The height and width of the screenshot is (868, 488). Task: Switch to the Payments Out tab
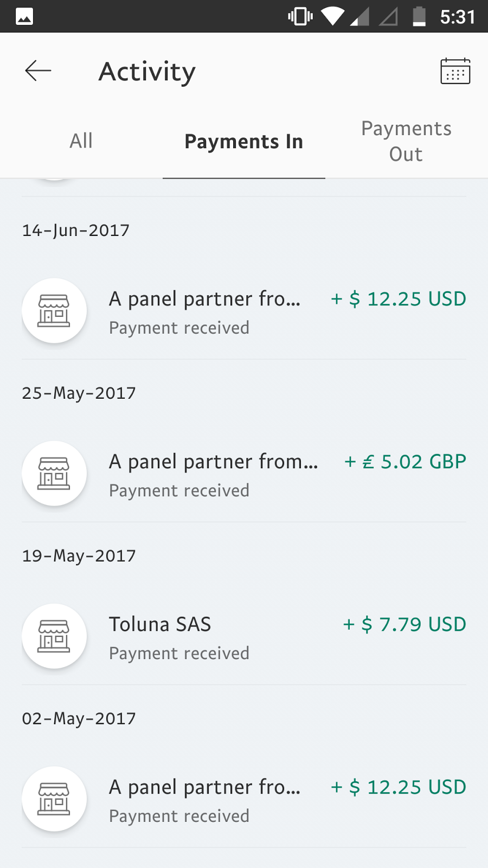point(406,142)
